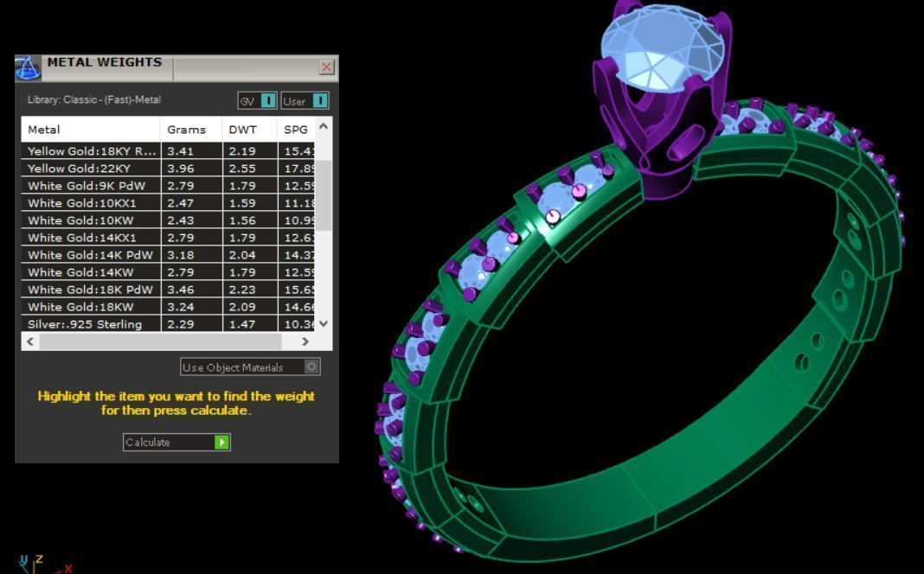
Task: Click the 1.47 DWT value
Action: 242,324
